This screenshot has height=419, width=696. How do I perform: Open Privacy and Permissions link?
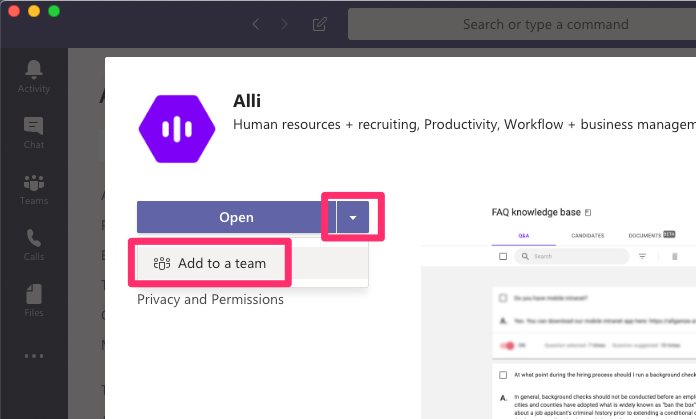(x=210, y=300)
